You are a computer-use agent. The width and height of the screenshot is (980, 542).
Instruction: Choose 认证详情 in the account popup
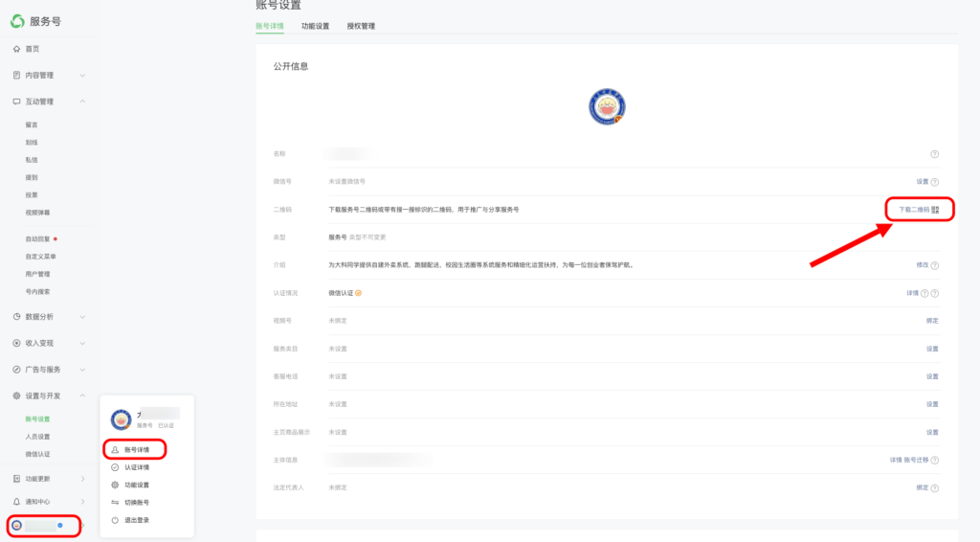click(136, 467)
